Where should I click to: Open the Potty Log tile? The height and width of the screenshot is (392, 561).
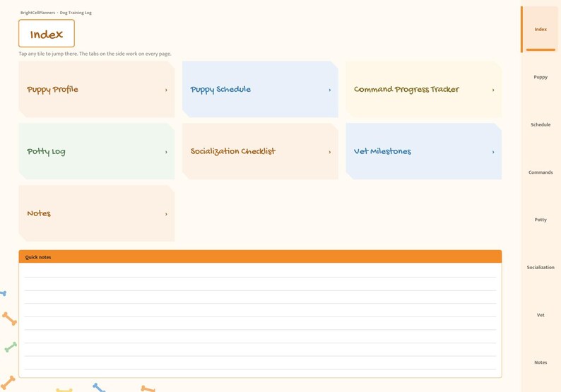97,151
